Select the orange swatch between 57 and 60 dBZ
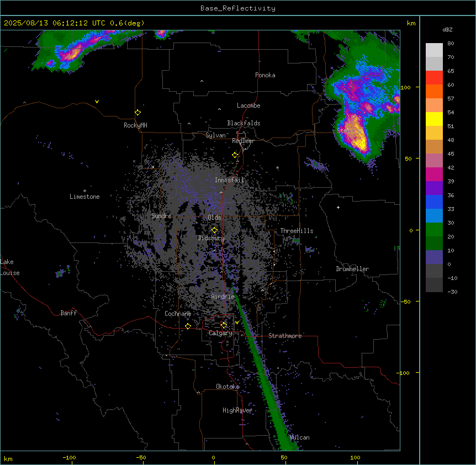 click(x=434, y=91)
